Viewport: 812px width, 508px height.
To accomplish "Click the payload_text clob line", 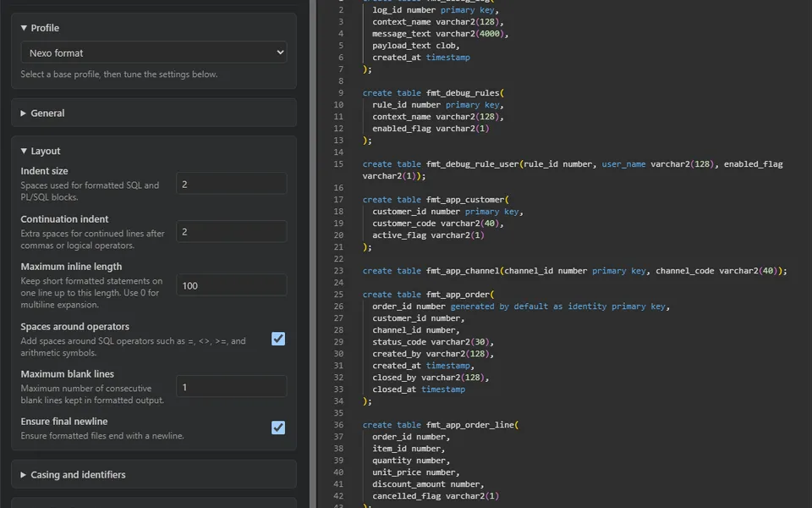I will pyautogui.click(x=416, y=46).
